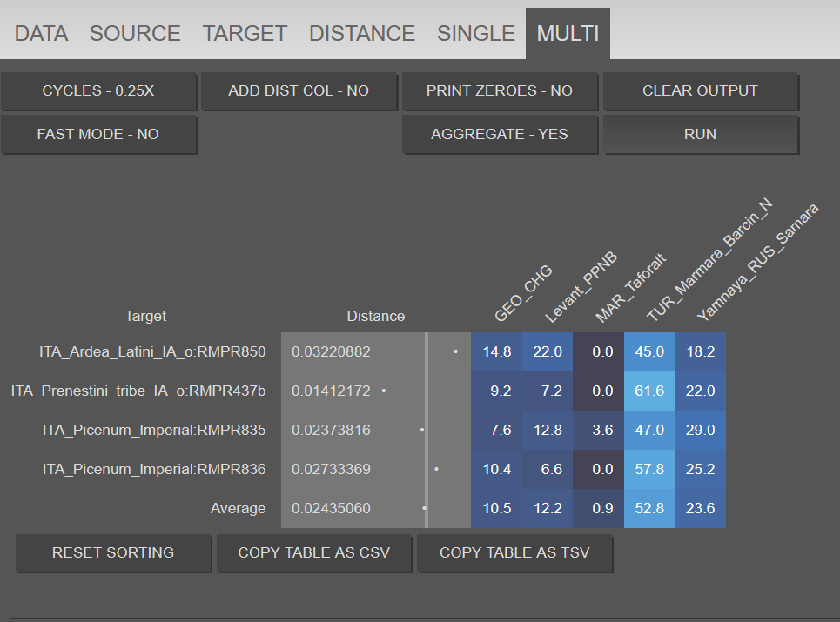Click the CLEAR OUTPUT button
Screen dimensions: 840x622
tap(701, 91)
